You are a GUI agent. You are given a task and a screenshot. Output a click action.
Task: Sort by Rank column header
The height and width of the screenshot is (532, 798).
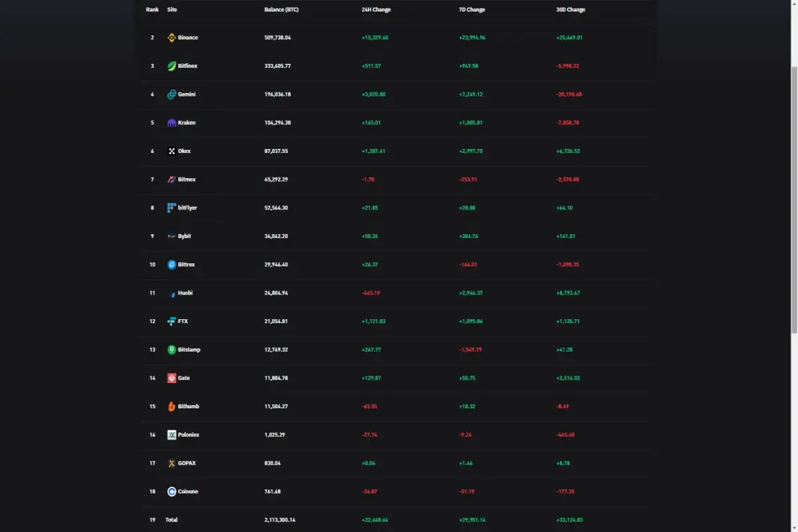point(152,10)
